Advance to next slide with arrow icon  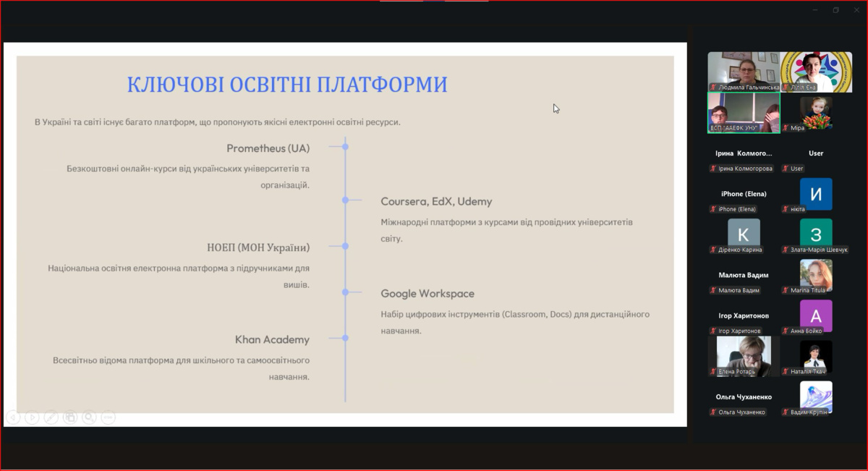[x=32, y=417]
